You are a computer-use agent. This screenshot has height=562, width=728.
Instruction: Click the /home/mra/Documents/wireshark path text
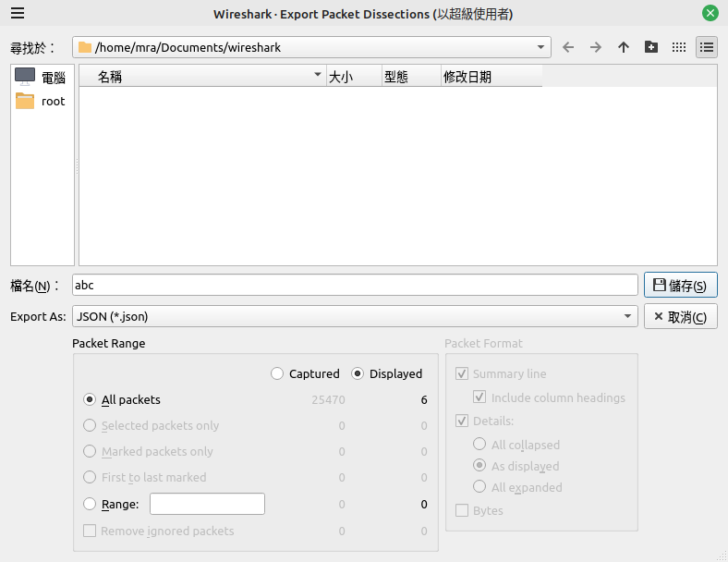coord(188,47)
